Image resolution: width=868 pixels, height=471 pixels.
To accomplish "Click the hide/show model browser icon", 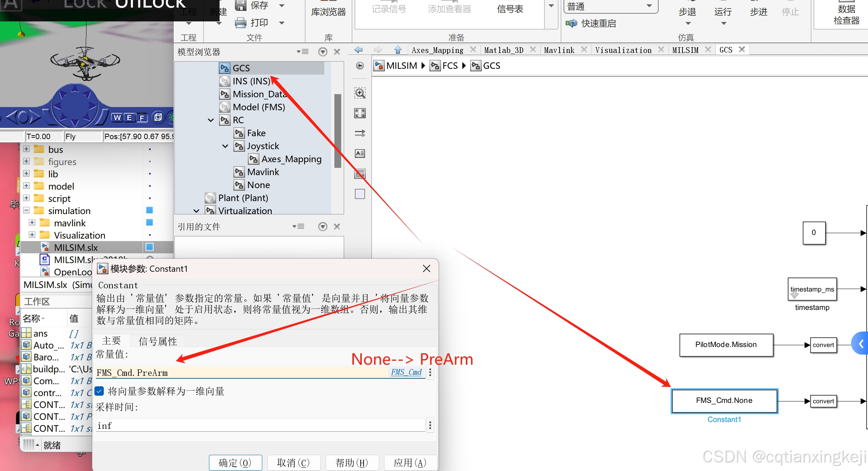I will (360, 66).
